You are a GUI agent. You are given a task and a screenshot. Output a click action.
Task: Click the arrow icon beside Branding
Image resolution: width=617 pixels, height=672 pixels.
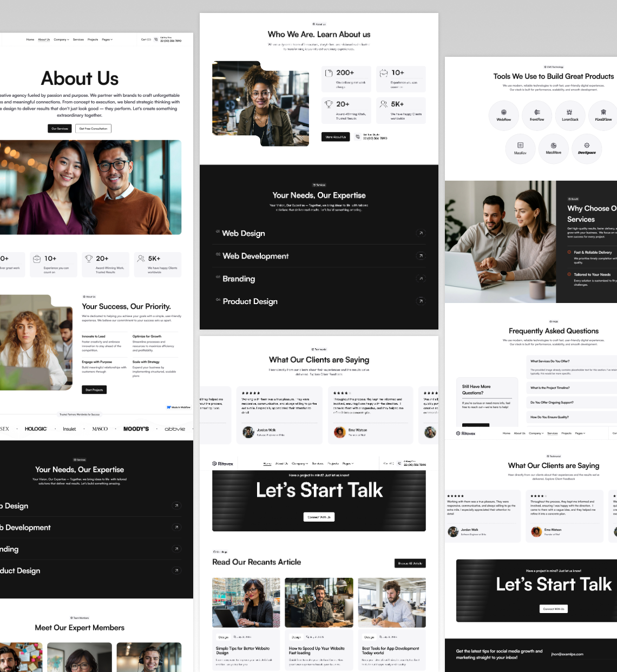pyautogui.click(x=421, y=279)
